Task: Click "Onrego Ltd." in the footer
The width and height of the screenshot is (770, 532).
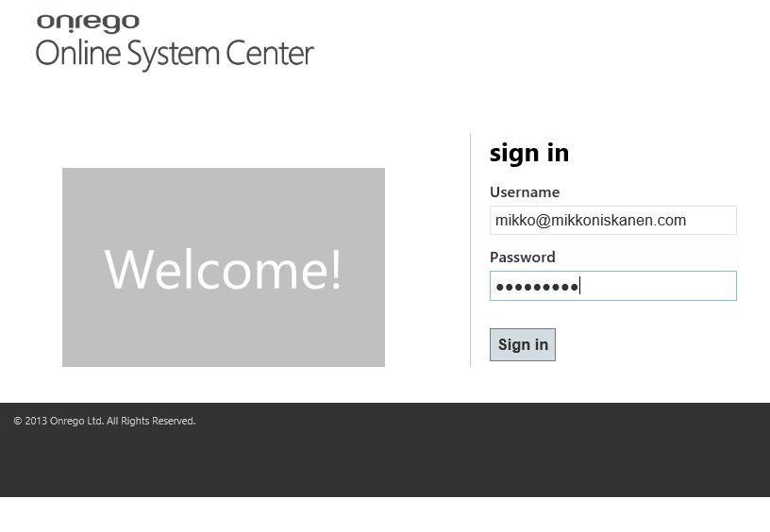Action: [76, 422]
